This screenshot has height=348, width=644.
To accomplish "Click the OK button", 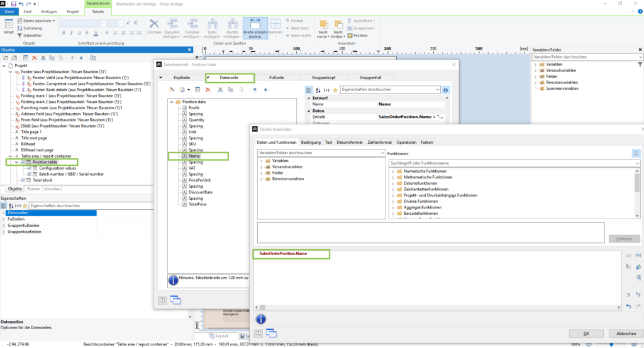I will (x=586, y=334).
